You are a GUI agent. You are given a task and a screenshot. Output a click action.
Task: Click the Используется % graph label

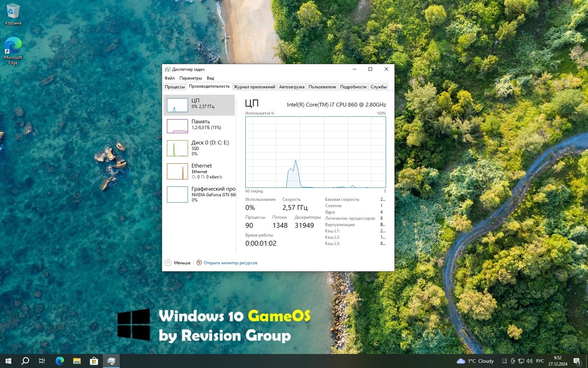point(260,113)
